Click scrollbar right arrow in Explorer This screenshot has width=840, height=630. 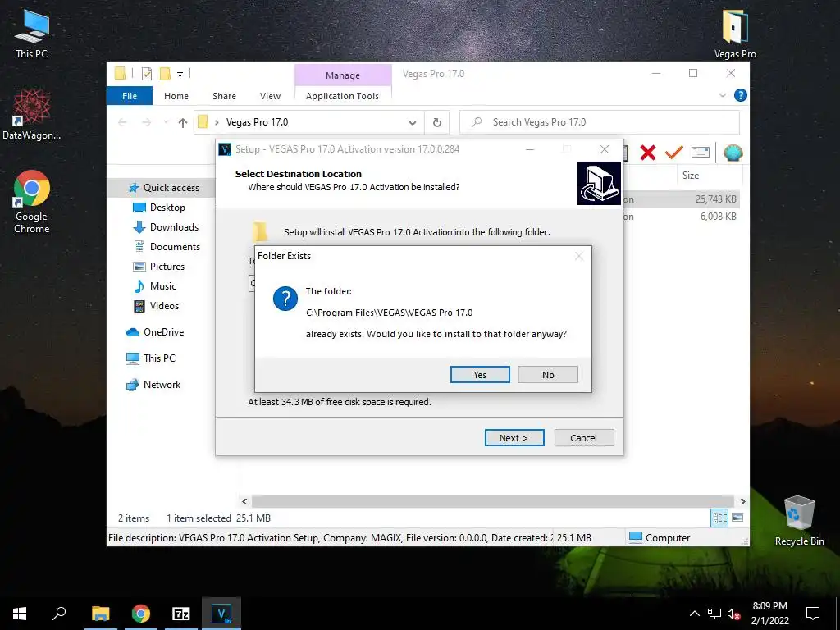click(x=743, y=501)
